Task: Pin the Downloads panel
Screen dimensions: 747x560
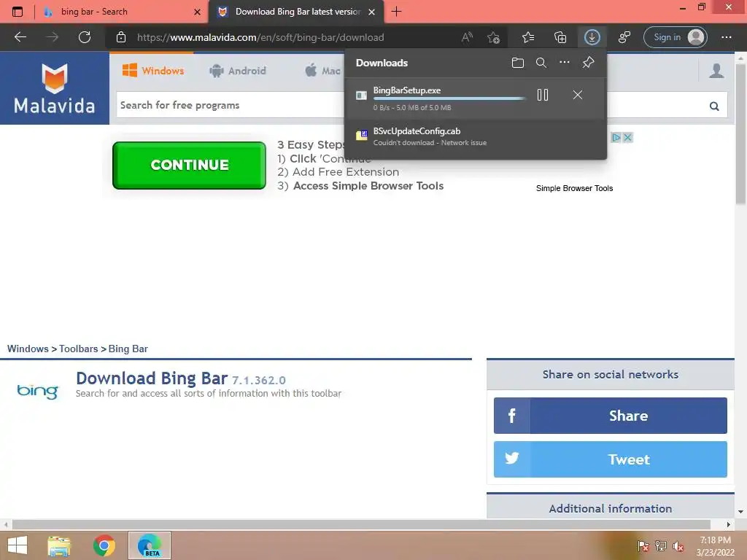Action: (589, 63)
